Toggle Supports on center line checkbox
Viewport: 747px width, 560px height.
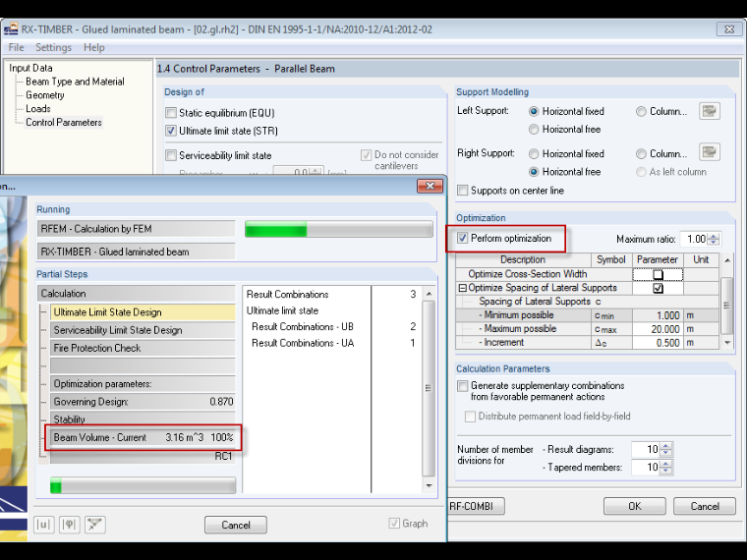click(x=462, y=191)
